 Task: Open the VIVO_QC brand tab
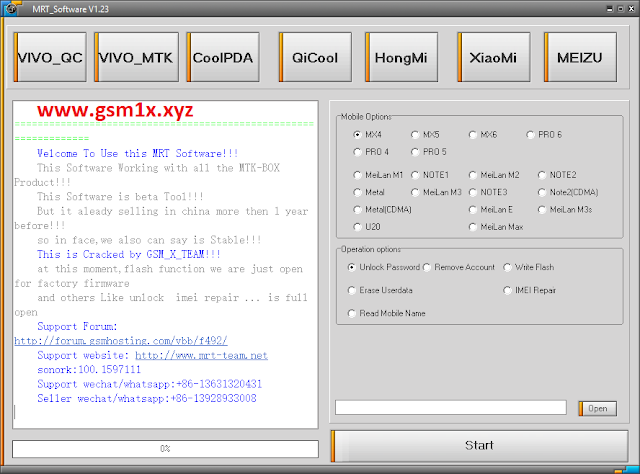pos(50,57)
